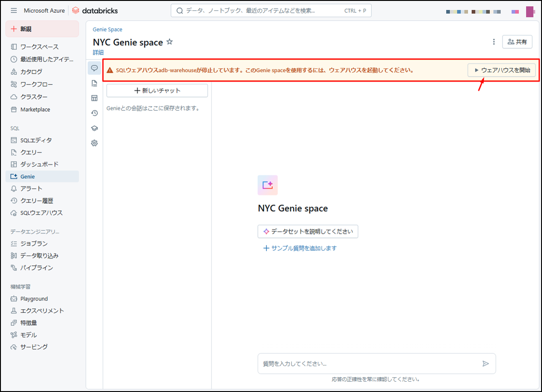Click the user avatar in top right
Viewport: 542px width, 392px height.
click(x=530, y=11)
